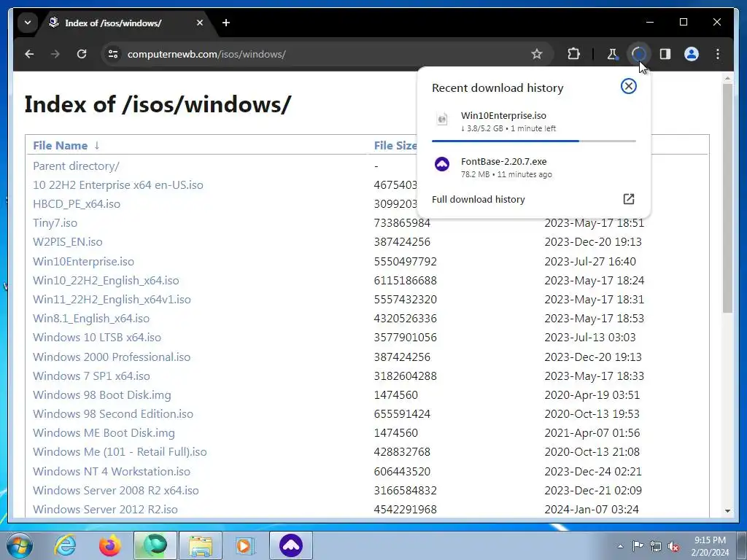Click the Win10Enterprise.iso file icon in downloads

pyautogui.click(x=442, y=119)
